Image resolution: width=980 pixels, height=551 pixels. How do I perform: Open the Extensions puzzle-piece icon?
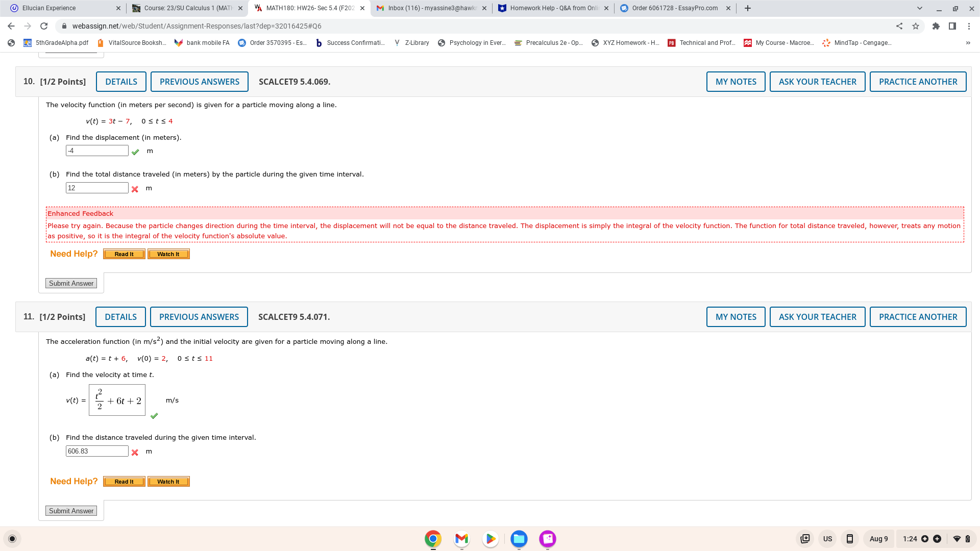[937, 26]
